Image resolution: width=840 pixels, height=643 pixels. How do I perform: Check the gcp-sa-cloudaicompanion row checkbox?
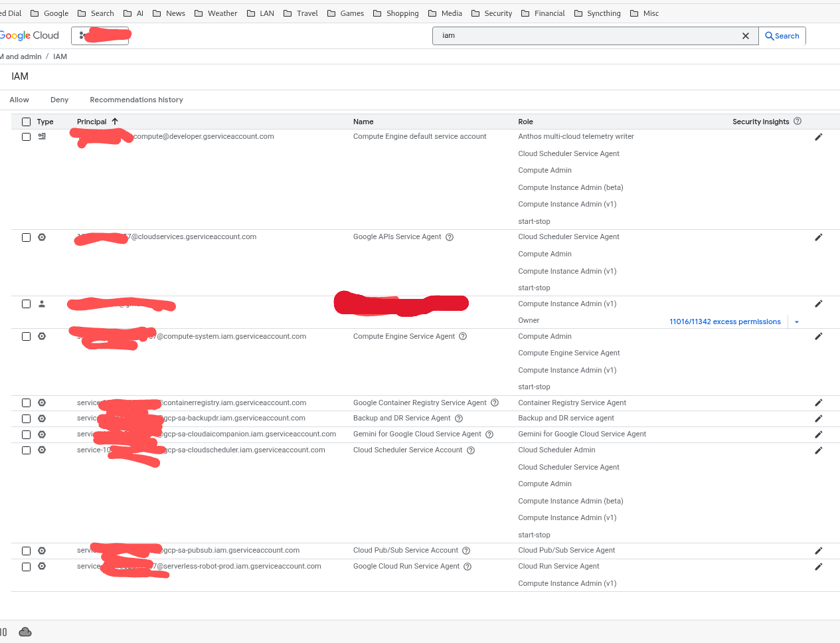click(26, 434)
